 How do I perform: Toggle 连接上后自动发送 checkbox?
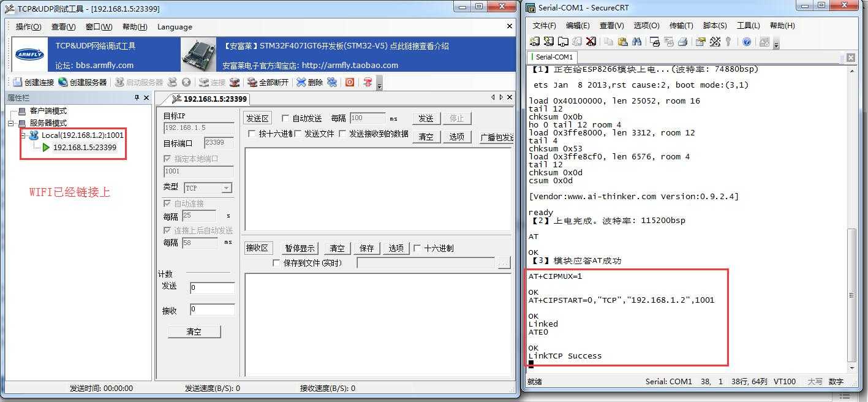[x=167, y=230]
